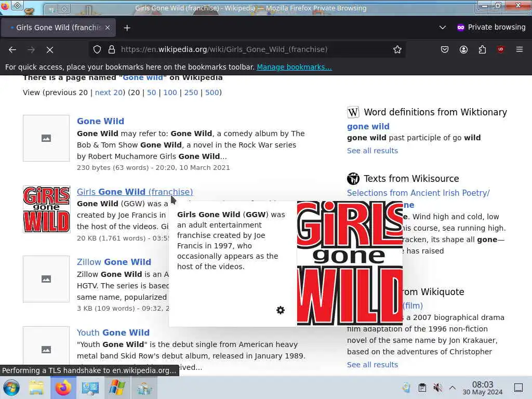See all results from Wiktionary

(372, 151)
